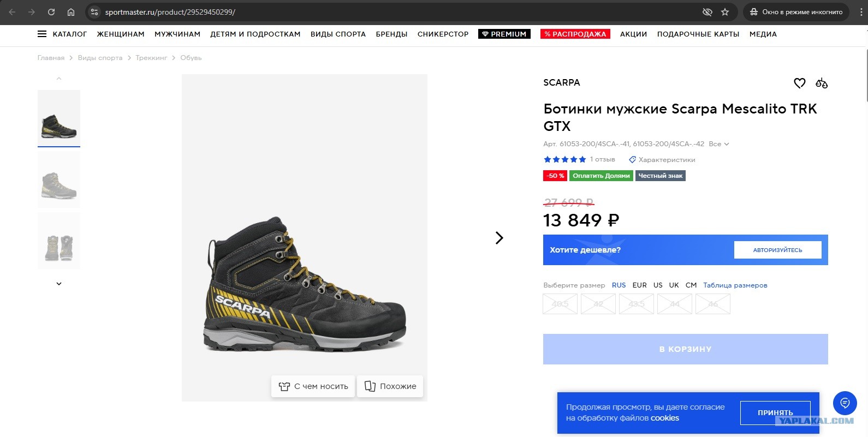868x437 pixels.
Task: Move thumbnail list down with chevron
Action: coord(59,284)
